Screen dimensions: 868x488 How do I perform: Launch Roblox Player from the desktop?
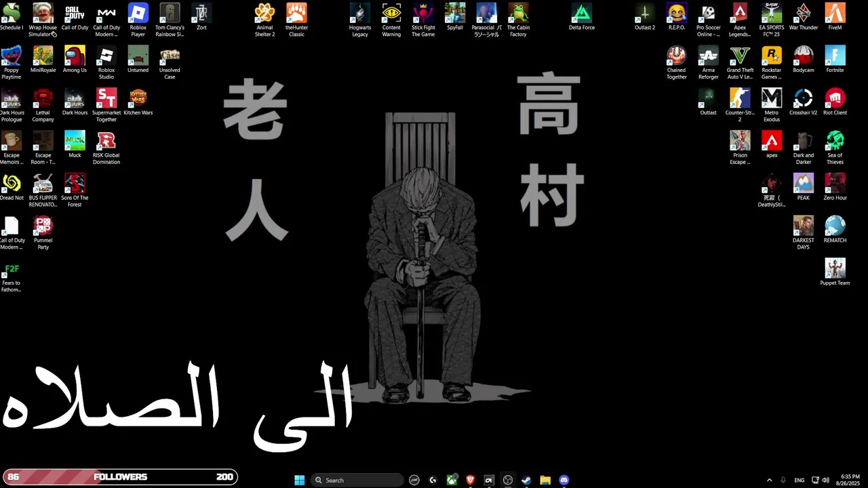tap(138, 20)
